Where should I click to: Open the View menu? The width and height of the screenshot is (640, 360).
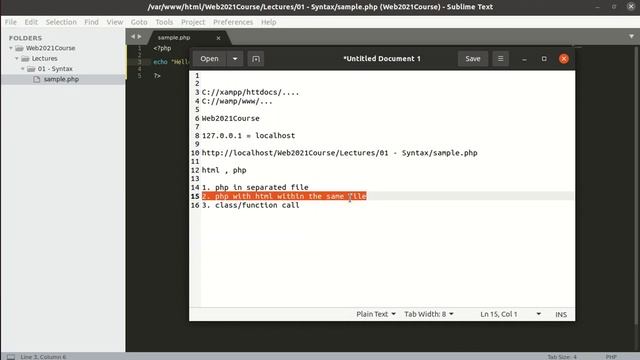tap(115, 22)
